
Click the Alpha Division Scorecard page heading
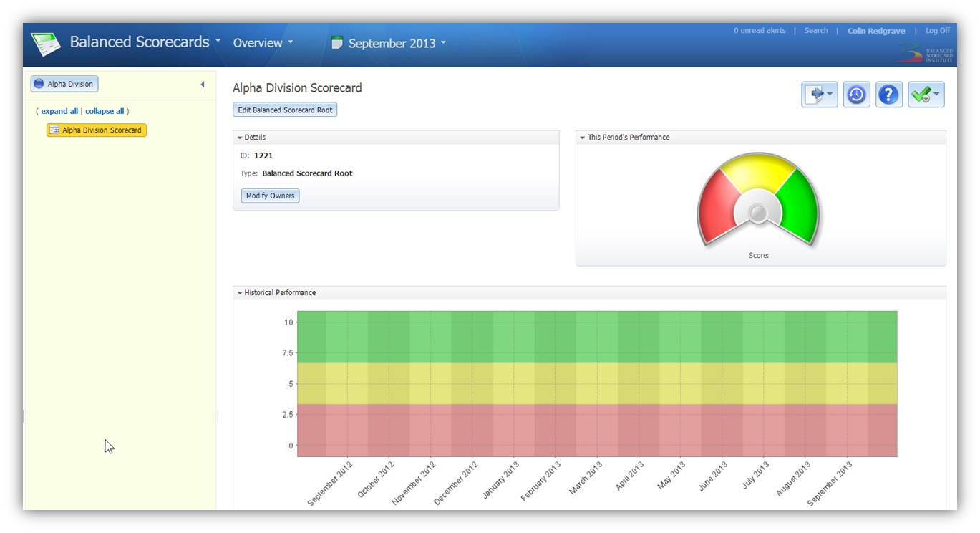(x=297, y=88)
